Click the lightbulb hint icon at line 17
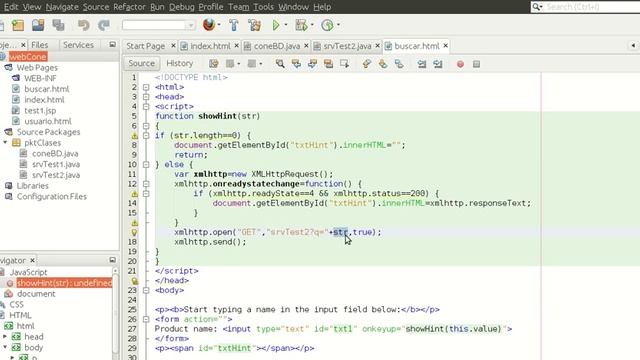Image resolution: width=640 pixels, height=360 pixels. point(135,233)
